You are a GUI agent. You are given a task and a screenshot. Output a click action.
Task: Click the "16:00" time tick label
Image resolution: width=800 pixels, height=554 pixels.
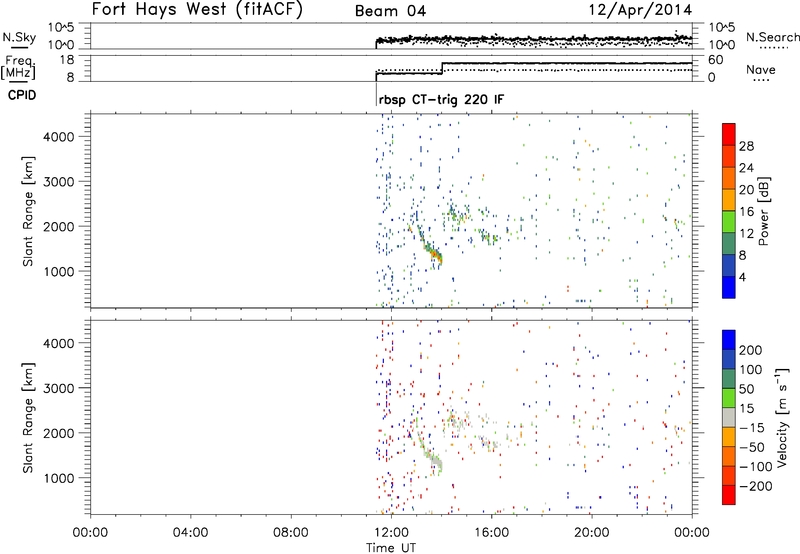491,533
